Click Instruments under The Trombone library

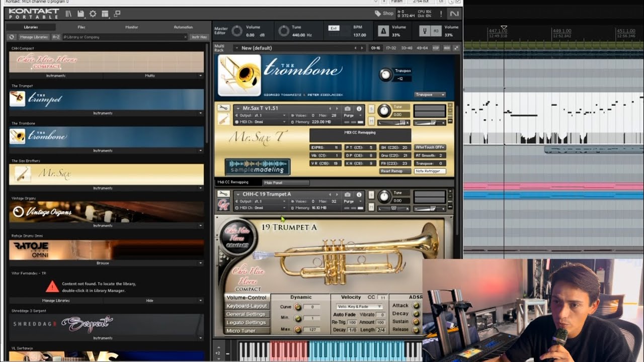coord(103,151)
